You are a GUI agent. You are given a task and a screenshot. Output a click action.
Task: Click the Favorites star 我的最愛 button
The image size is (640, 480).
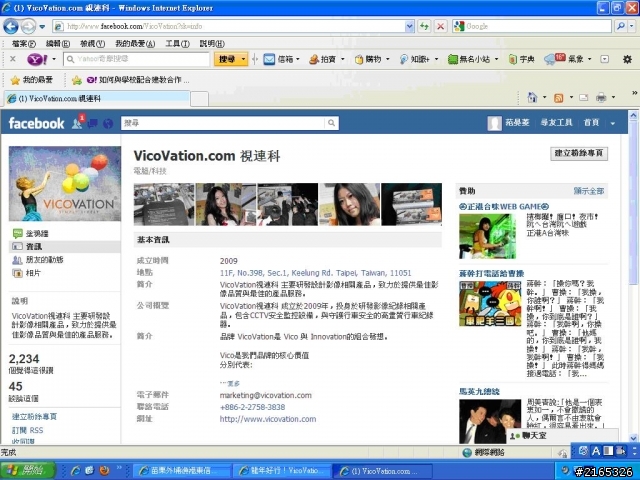click(32, 80)
